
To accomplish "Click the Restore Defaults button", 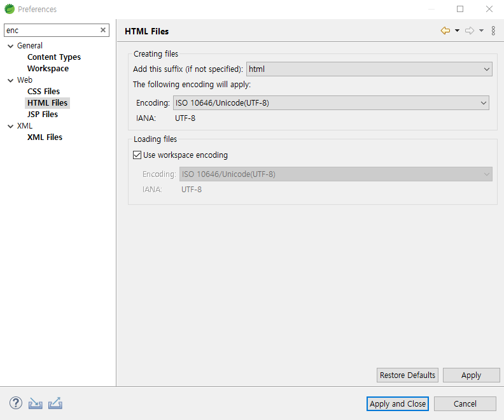I will 407,375.
